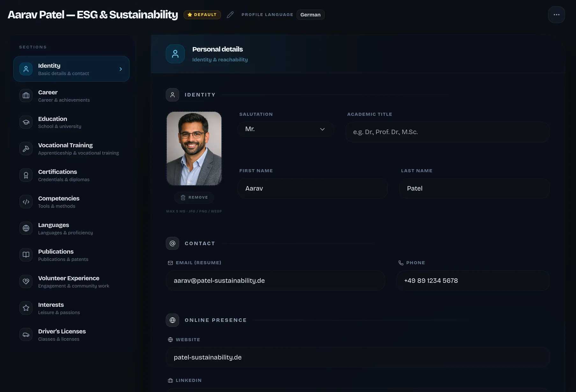Switch to the Competencies section
Screen dimensions: 576x392
tap(71, 202)
